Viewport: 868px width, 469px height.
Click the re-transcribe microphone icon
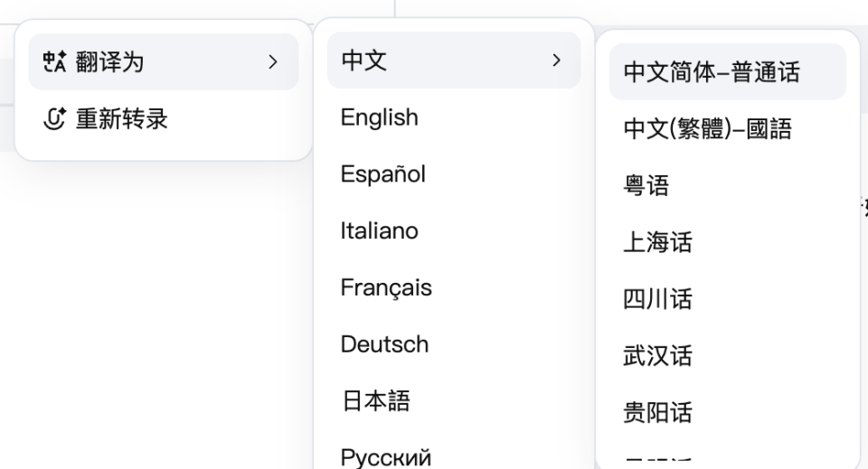(x=54, y=118)
